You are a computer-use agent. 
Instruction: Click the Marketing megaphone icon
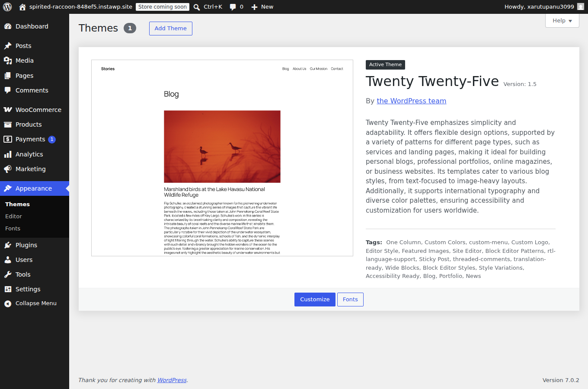pyautogui.click(x=8, y=169)
